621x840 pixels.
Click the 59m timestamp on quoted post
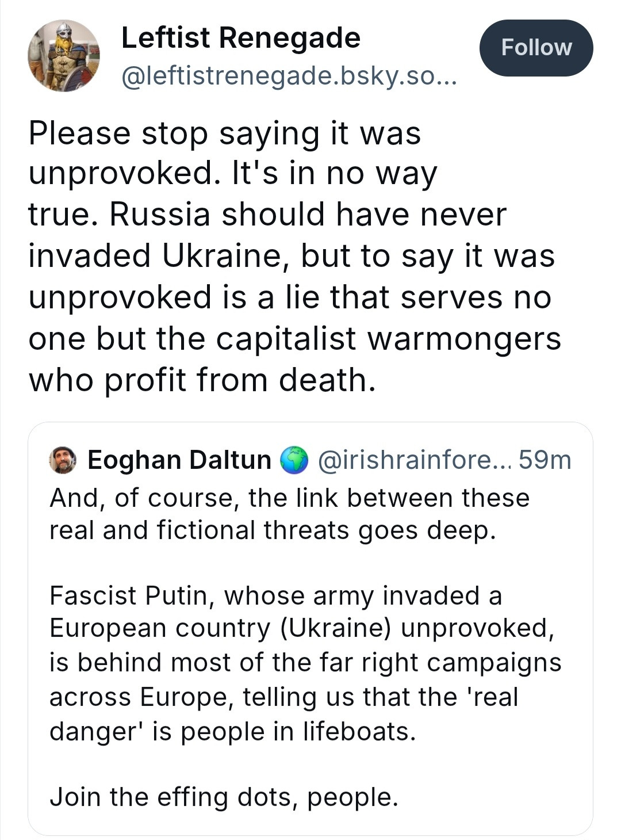[545, 460]
